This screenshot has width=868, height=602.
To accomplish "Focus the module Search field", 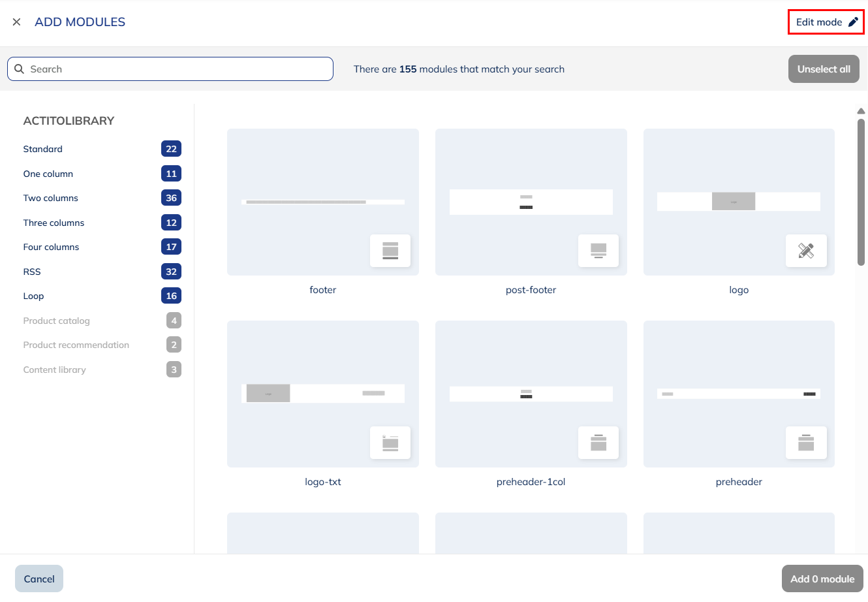I will point(176,69).
